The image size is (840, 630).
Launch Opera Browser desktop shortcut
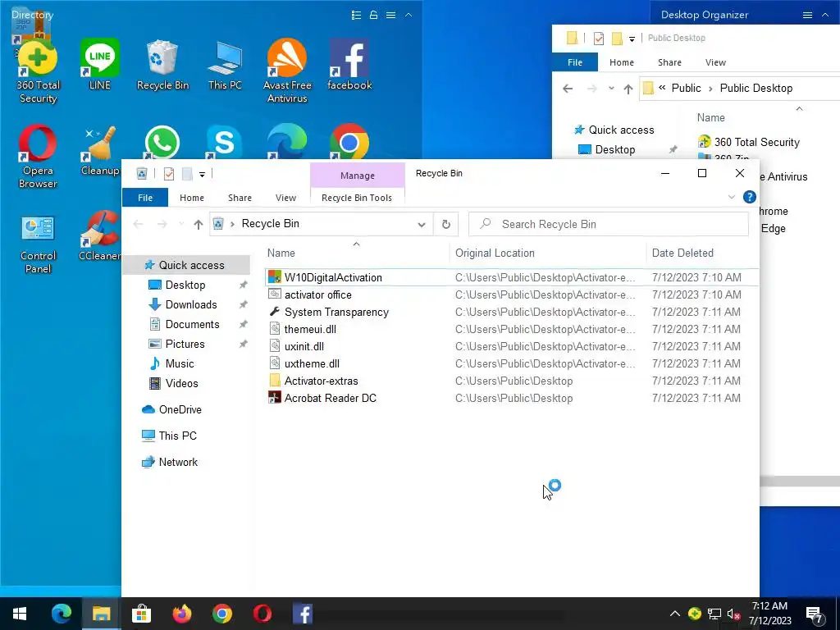[x=38, y=155]
